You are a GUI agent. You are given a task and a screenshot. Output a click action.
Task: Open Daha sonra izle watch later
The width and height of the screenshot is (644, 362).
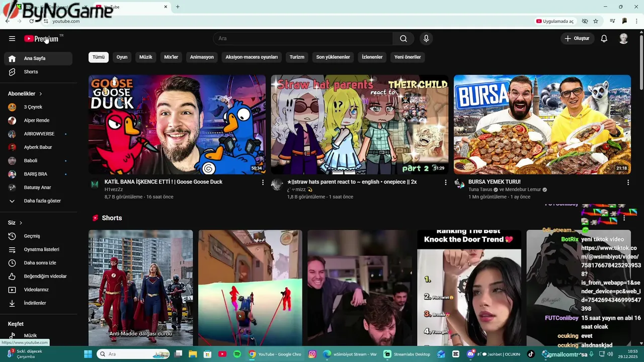[x=38, y=263]
